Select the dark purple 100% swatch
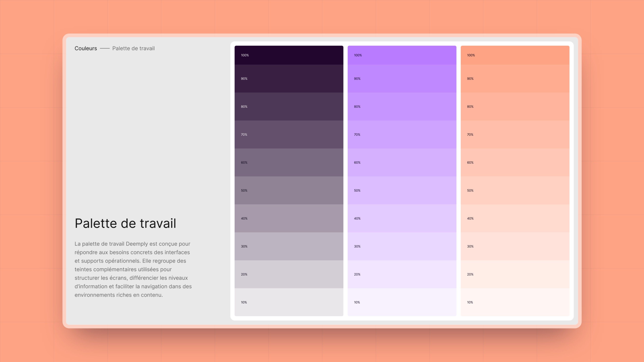The width and height of the screenshot is (644, 362). click(289, 55)
